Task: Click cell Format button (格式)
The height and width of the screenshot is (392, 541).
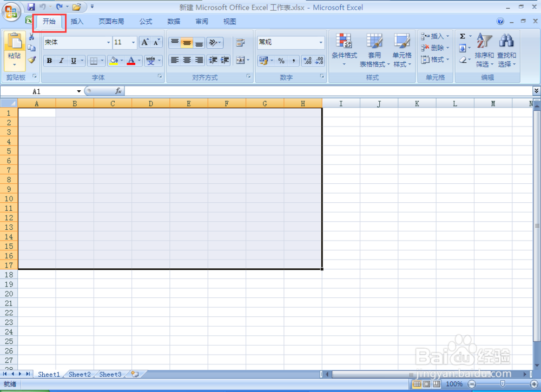Action: pyautogui.click(x=436, y=59)
